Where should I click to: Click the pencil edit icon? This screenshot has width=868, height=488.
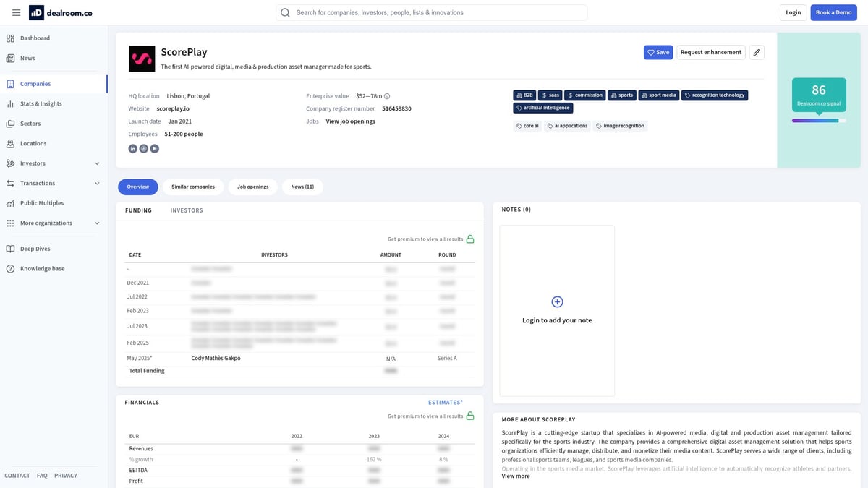click(x=757, y=52)
